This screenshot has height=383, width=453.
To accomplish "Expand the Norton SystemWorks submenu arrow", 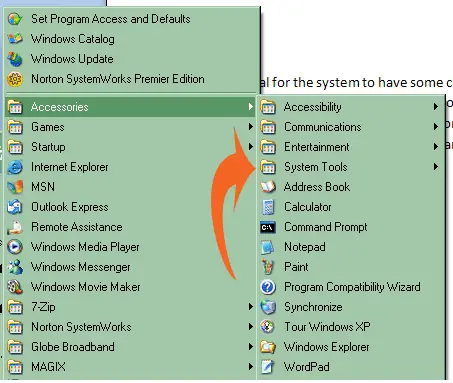I will click(251, 327).
